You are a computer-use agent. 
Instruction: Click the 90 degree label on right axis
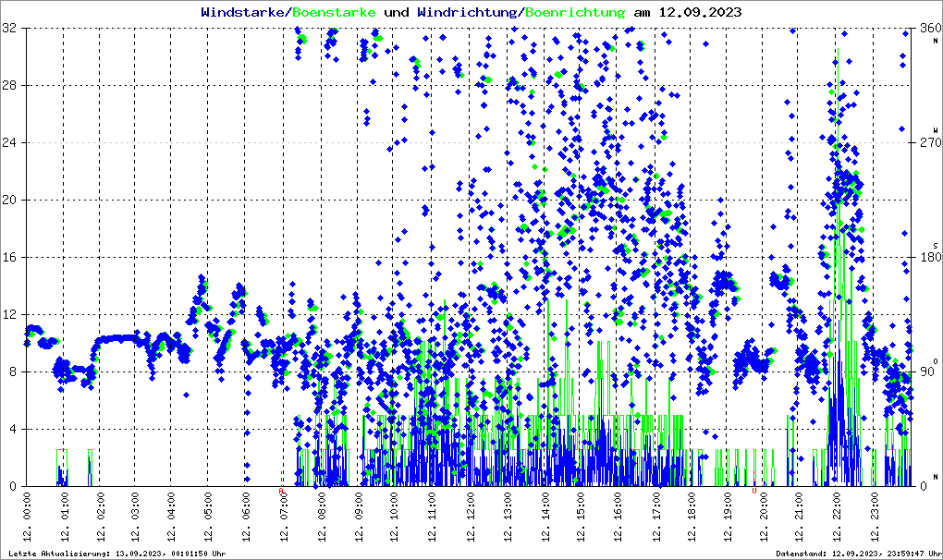925,371
